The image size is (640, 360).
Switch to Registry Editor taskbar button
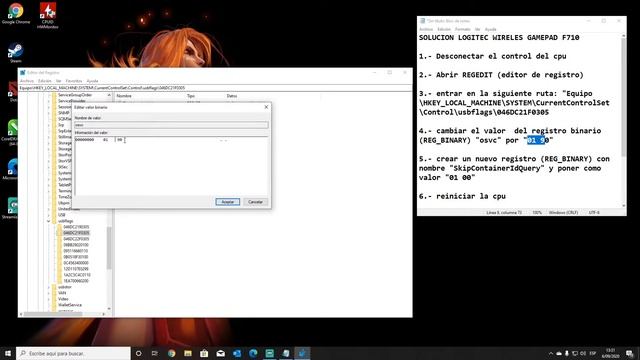tap(302, 353)
